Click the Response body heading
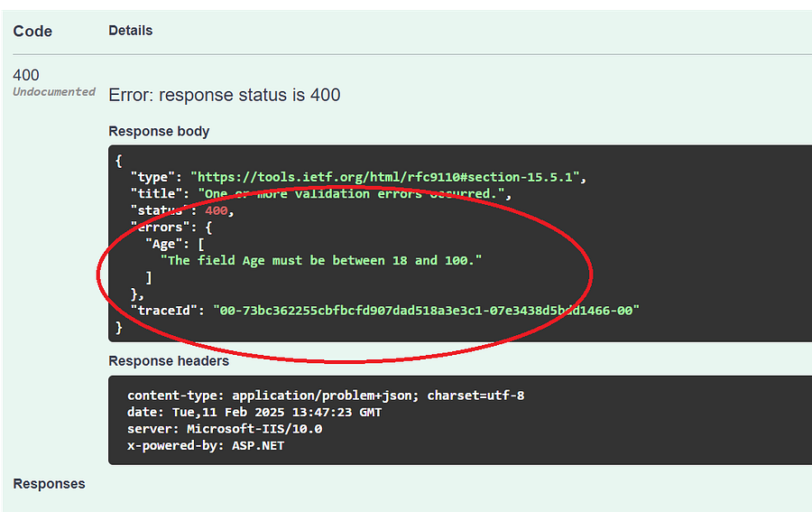 [x=159, y=131]
